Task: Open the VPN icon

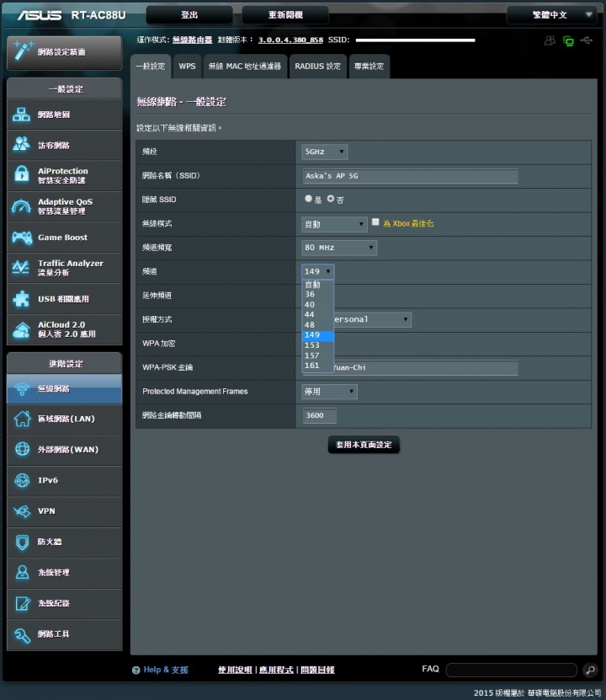Action: coord(22,511)
